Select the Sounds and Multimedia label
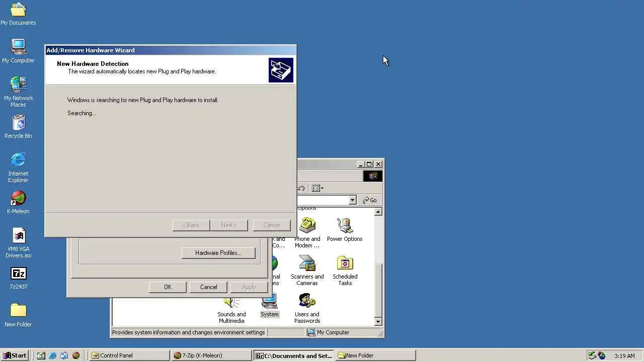Image resolution: width=644 pixels, height=362 pixels. tap(231, 317)
